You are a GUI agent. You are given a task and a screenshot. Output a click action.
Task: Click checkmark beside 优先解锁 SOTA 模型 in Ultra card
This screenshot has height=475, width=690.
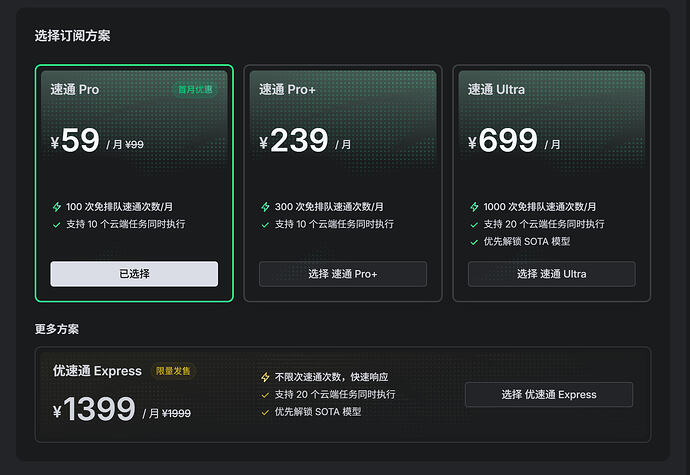click(474, 242)
